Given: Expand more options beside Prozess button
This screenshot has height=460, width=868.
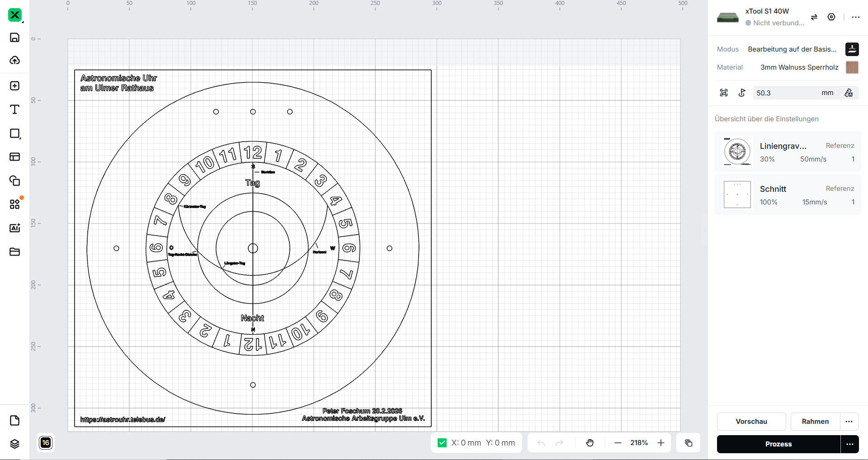Looking at the screenshot, I should [849, 444].
